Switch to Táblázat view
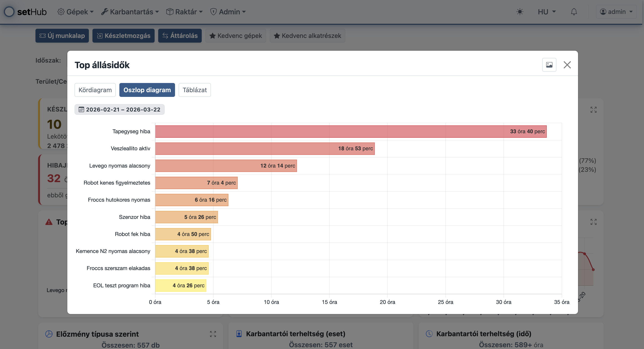Screen dimensions: 644x349 [x=195, y=90]
